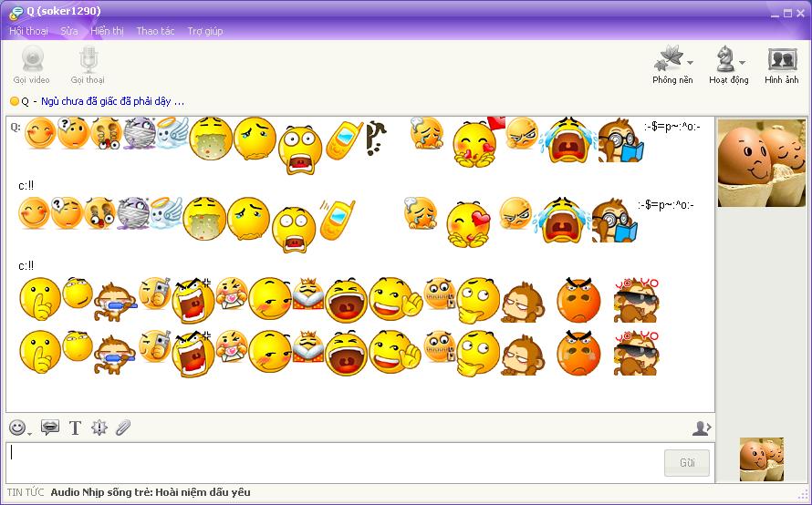
Task: Click shocked face emoticon in second row
Action: (x=294, y=229)
